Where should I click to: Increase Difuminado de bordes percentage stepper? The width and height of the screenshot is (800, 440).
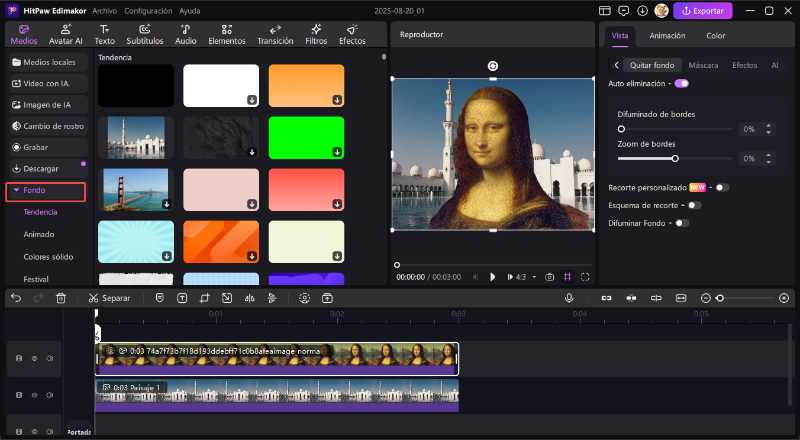(x=768, y=126)
